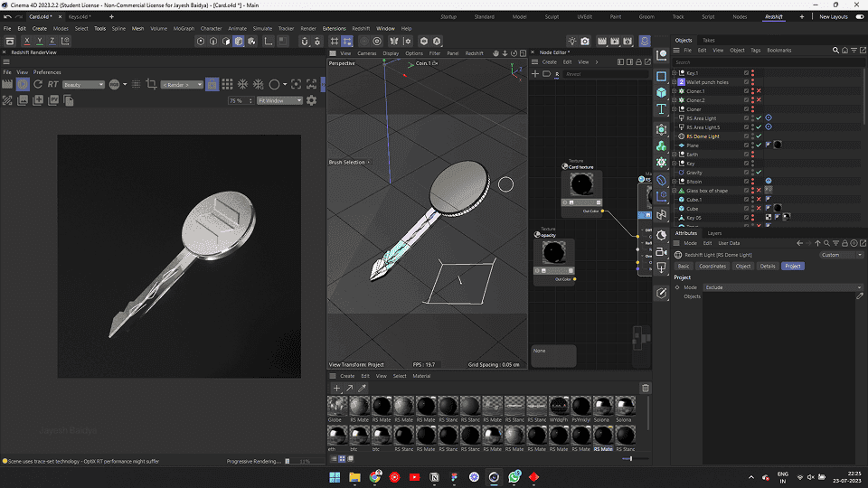Switch to the Takes tab
The width and height of the screenshot is (868, 488).
pos(708,40)
